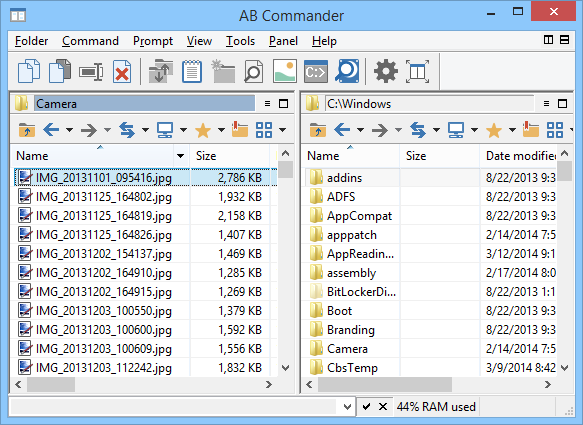Click the Find files search icon

pyautogui.click(x=347, y=71)
